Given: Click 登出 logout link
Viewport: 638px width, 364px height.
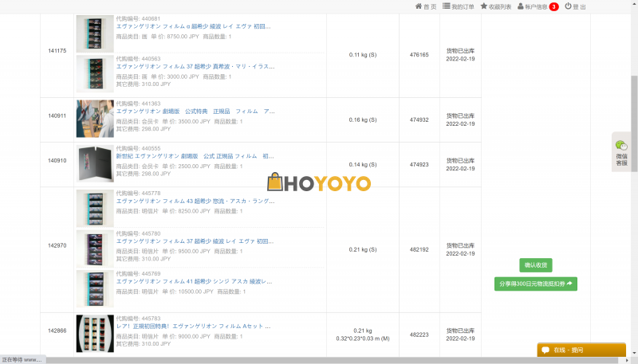Looking at the screenshot, I should 575,6.
